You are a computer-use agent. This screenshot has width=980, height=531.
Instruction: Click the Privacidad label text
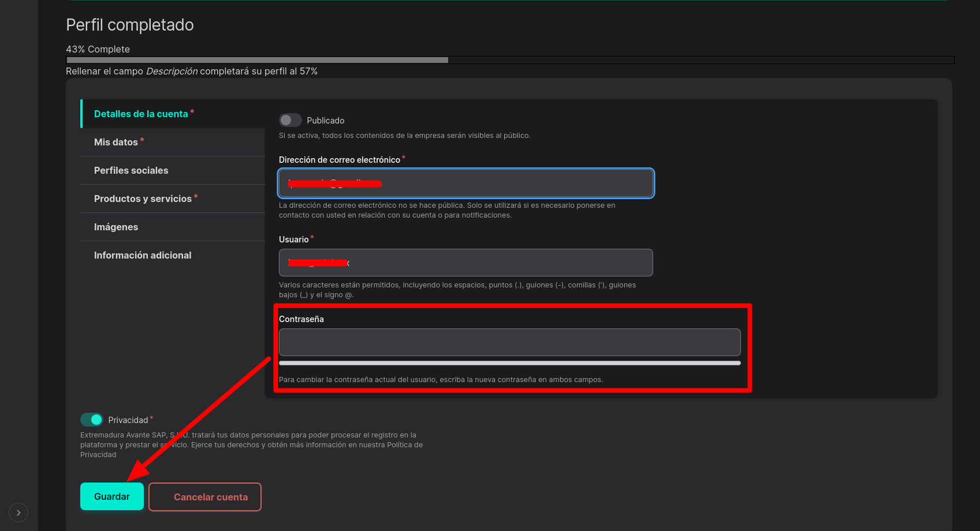click(x=128, y=420)
